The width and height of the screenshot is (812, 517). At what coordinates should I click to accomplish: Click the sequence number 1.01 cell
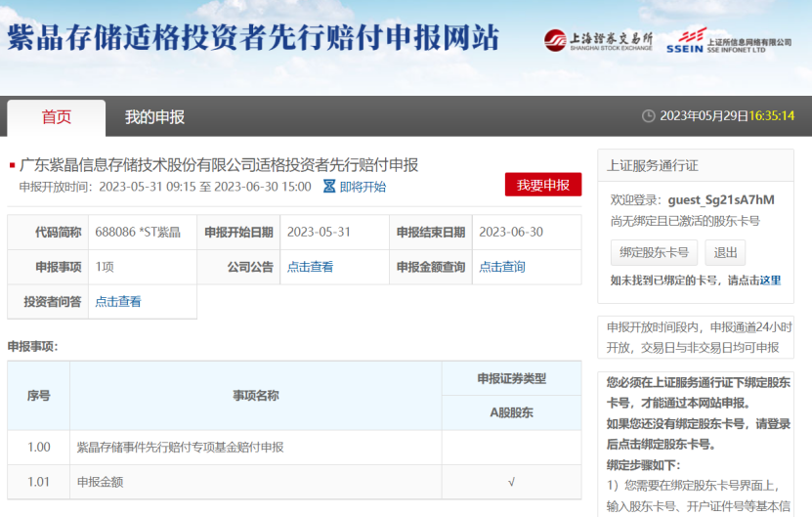click(39, 482)
